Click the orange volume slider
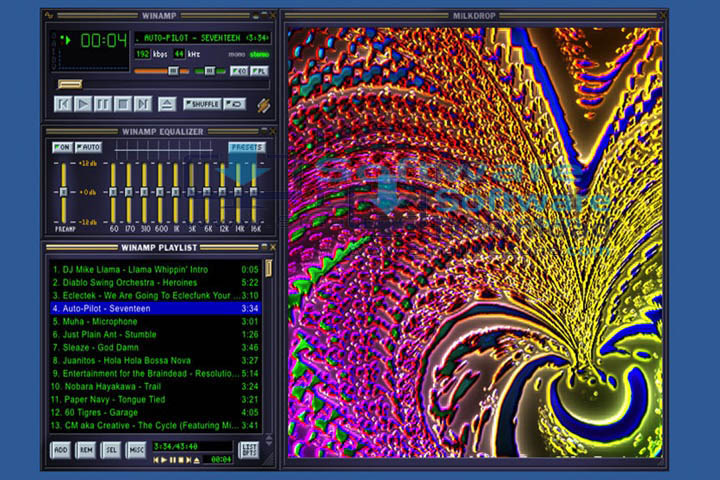Viewport: 720px width, 480px height. (x=161, y=71)
